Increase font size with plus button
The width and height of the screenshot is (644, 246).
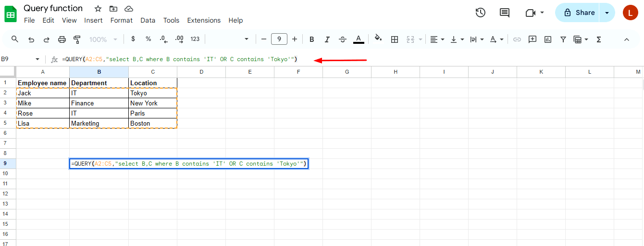295,39
